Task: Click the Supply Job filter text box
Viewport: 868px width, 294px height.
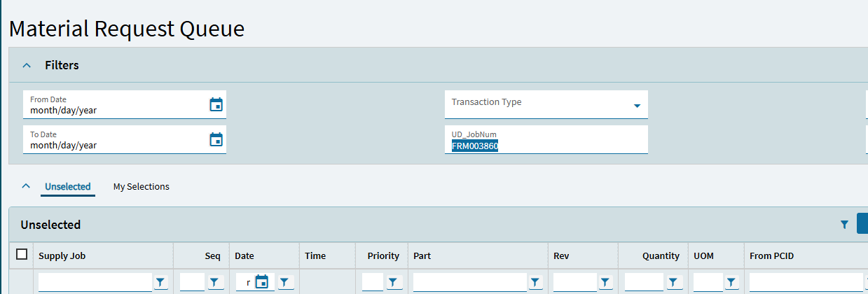Action: pos(95,282)
